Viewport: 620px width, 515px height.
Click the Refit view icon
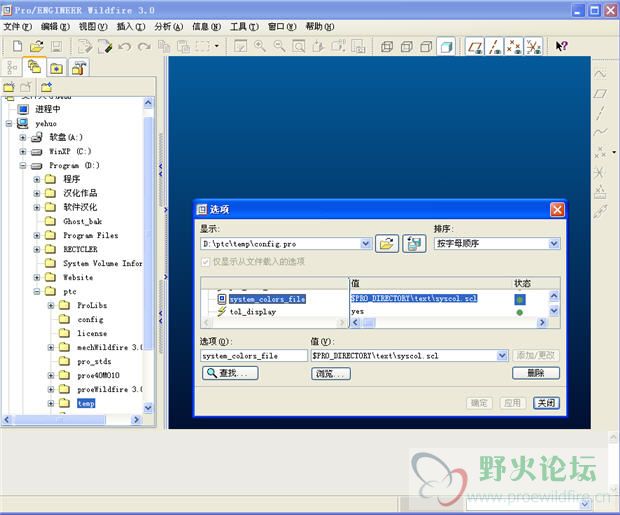click(299, 46)
